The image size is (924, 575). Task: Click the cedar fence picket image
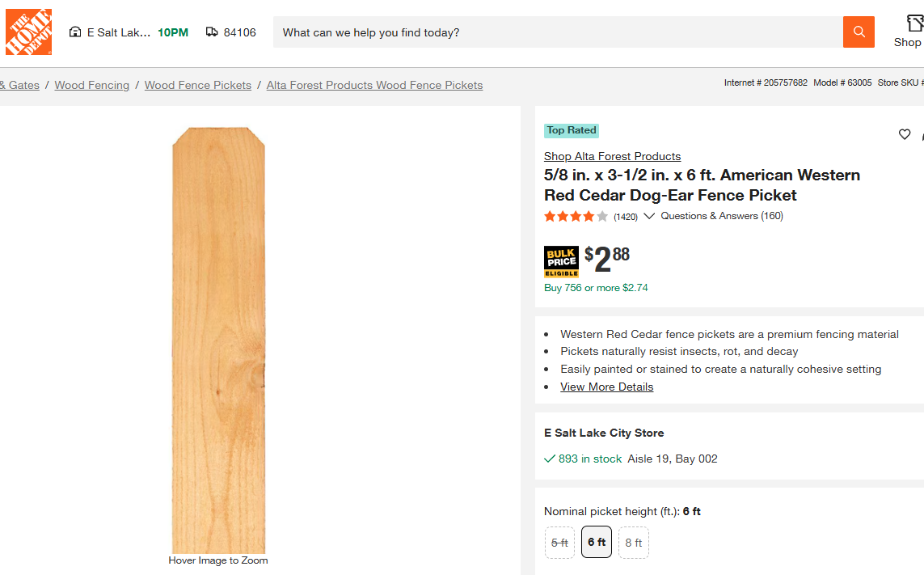[218, 340]
